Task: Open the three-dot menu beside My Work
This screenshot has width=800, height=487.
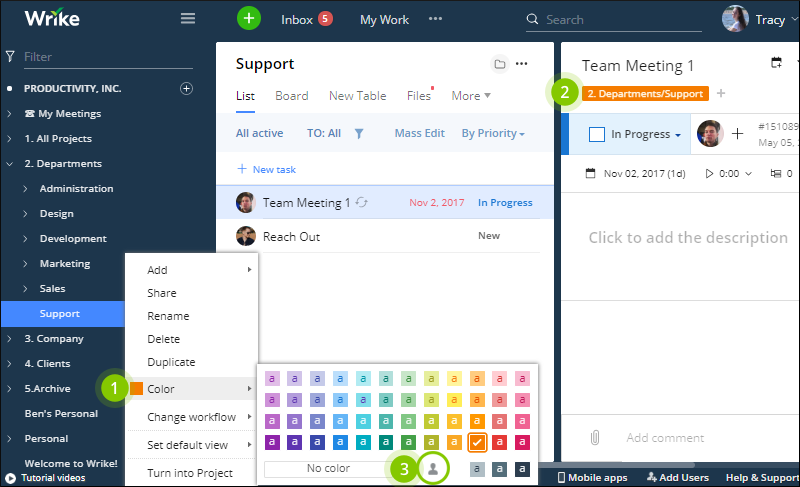Action: (435, 19)
